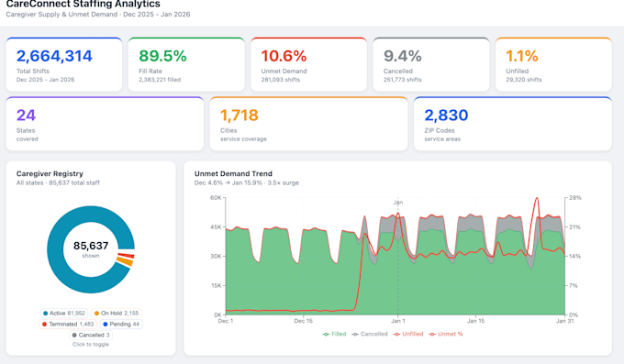Click the CareConnect Staffing Analytics title

[x=84, y=4]
